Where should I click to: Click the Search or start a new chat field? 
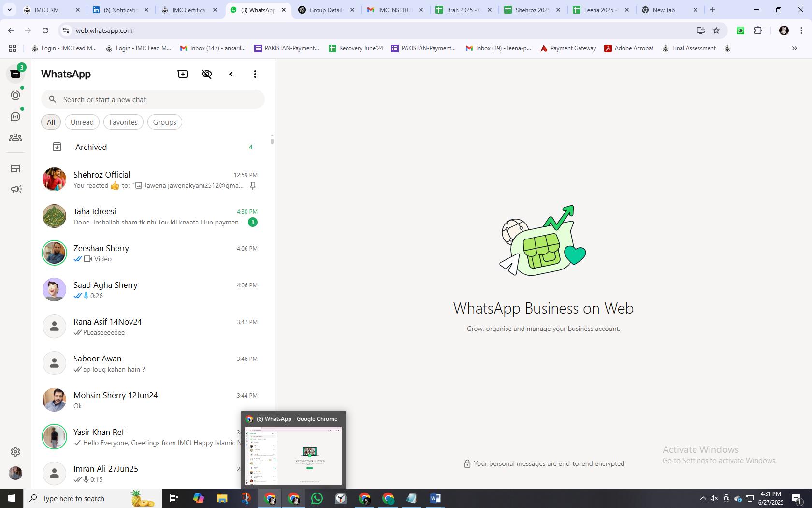point(153,99)
